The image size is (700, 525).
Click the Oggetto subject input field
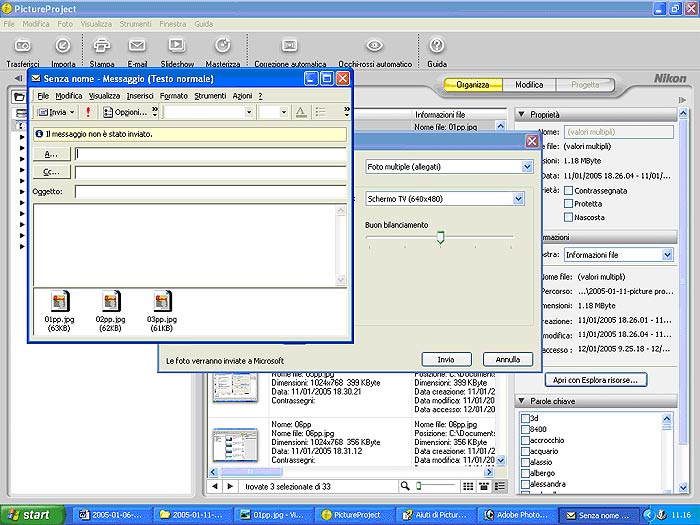(x=211, y=192)
